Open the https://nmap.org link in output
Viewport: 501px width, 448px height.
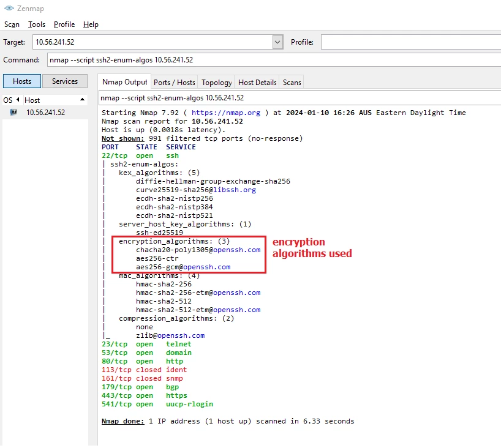click(226, 113)
